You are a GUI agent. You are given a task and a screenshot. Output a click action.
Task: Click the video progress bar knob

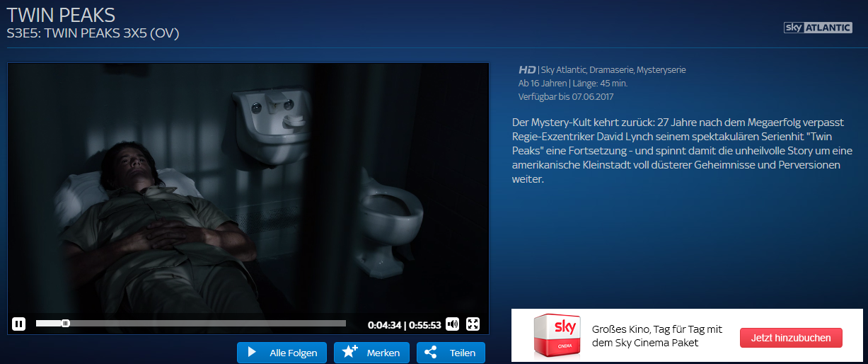pyautogui.click(x=65, y=324)
